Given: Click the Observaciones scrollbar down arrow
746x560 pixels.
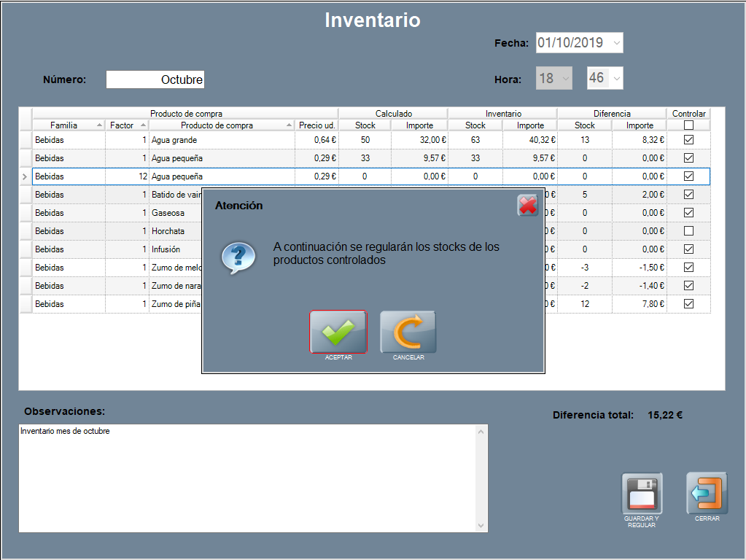Looking at the screenshot, I should (x=481, y=525).
